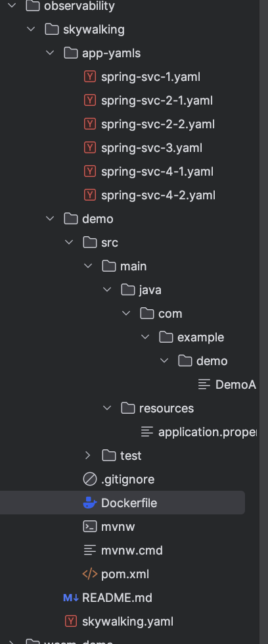Collapse the skywalking folder chevron

(x=31, y=29)
